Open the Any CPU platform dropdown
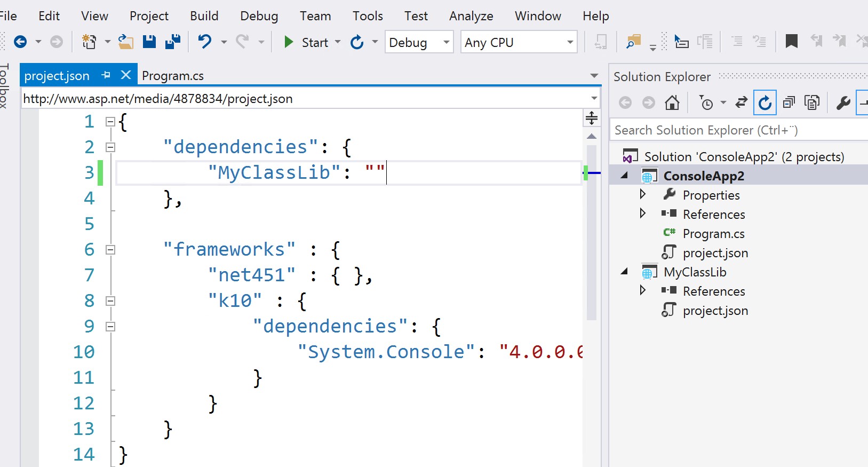Viewport: 868px width, 467px height. 519,42
